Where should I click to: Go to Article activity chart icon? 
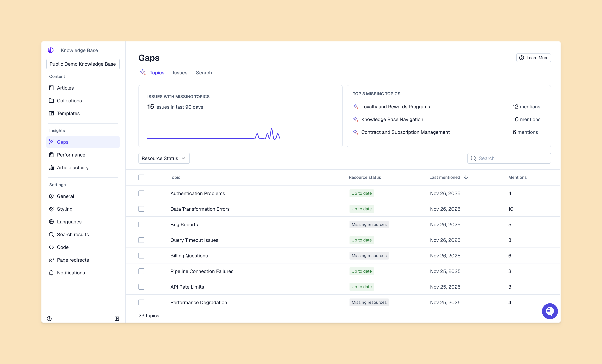click(x=51, y=168)
